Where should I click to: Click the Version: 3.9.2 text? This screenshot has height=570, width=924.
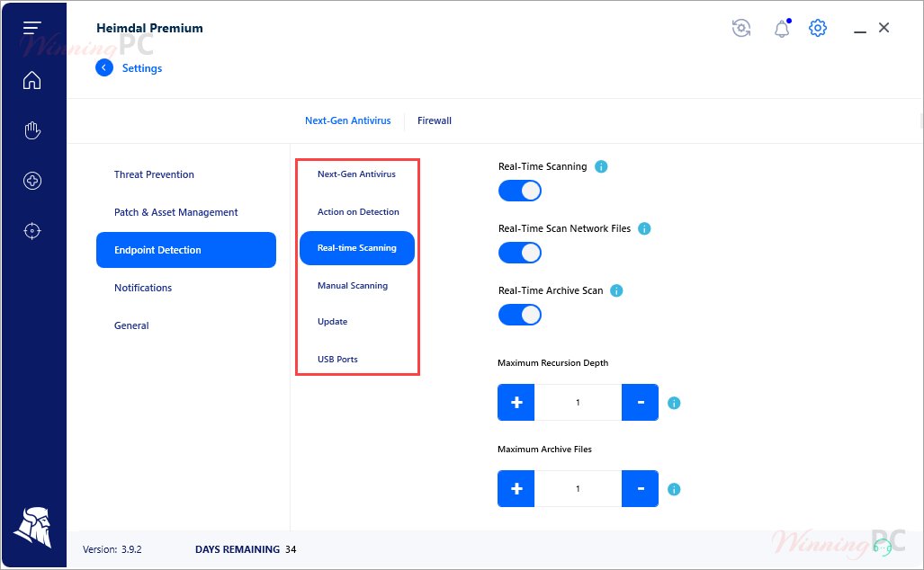112,549
